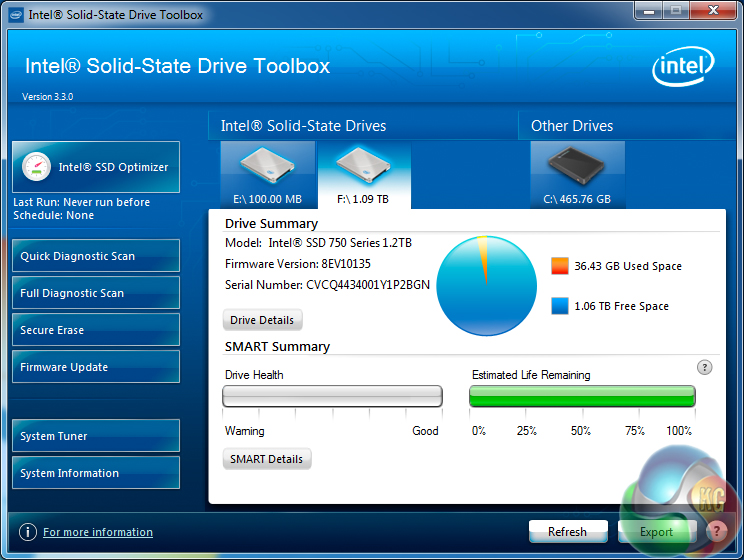Click the blue Free Space swatch
Screen dimensions: 744x560
560,306
